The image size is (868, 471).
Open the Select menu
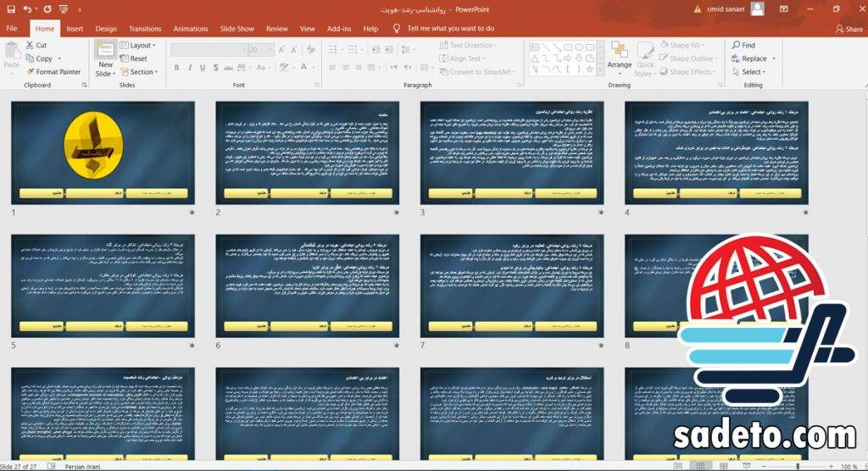(748, 71)
